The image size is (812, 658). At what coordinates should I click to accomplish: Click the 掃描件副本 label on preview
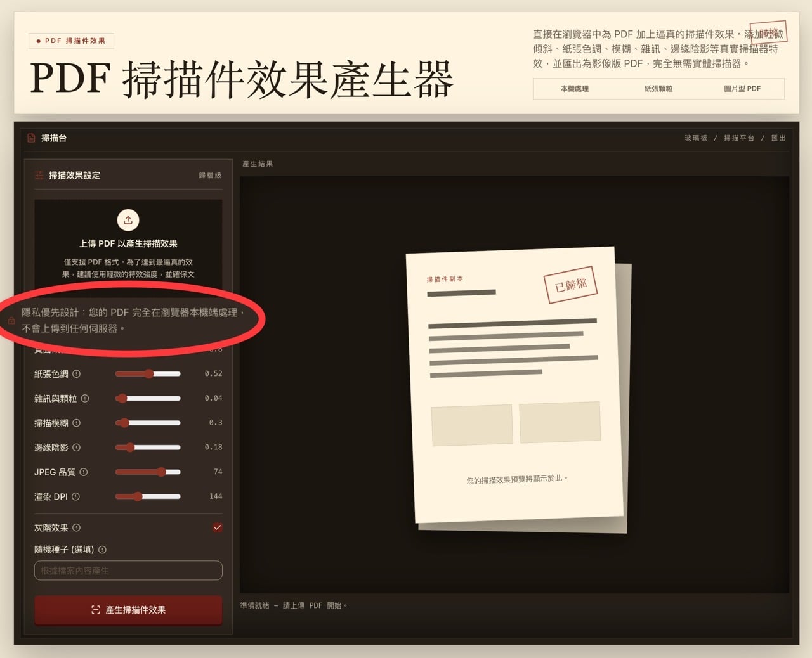(x=445, y=279)
